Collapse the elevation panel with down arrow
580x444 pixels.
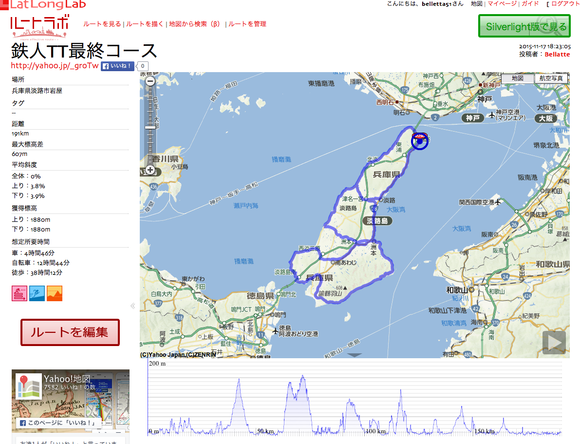click(354, 355)
